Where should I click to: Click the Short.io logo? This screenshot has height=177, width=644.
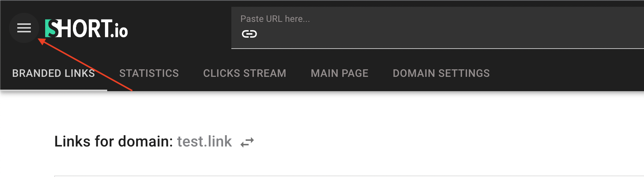[x=87, y=29]
